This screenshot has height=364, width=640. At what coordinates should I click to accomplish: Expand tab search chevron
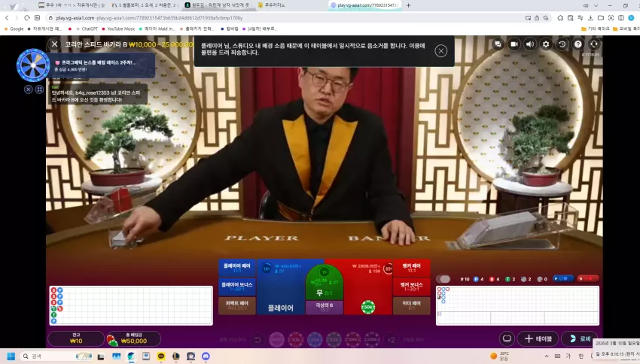click(596, 6)
